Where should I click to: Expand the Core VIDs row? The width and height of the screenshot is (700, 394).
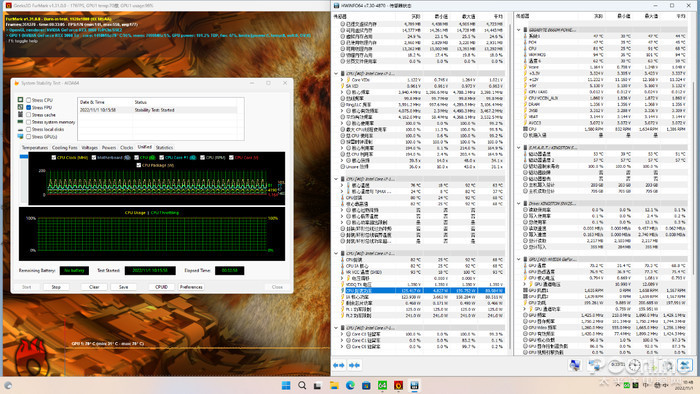pyautogui.click(x=342, y=79)
